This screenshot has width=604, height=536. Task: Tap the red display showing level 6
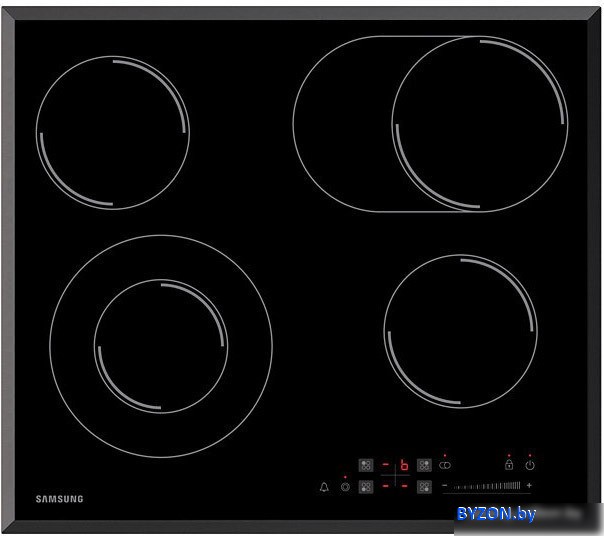404,465
